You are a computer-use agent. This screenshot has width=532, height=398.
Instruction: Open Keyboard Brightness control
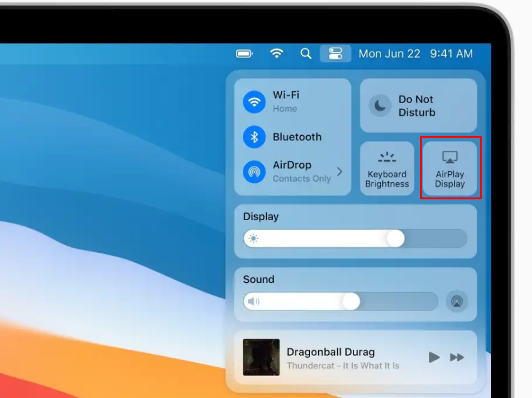(x=387, y=169)
